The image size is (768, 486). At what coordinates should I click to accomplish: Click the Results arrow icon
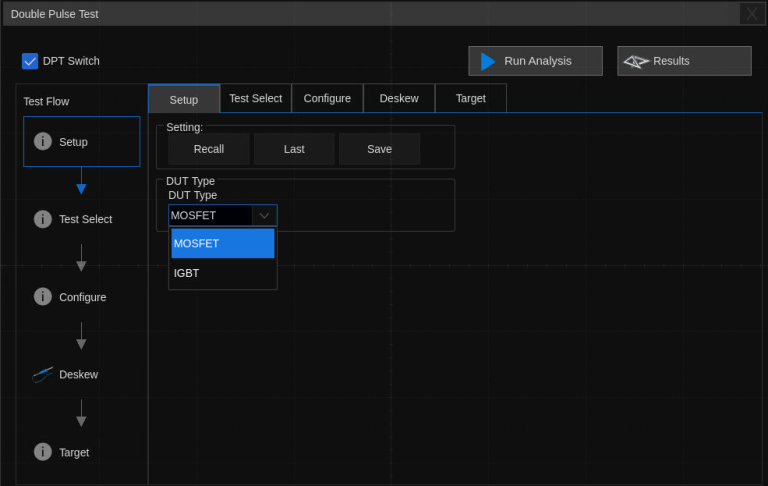[x=636, y=61]
